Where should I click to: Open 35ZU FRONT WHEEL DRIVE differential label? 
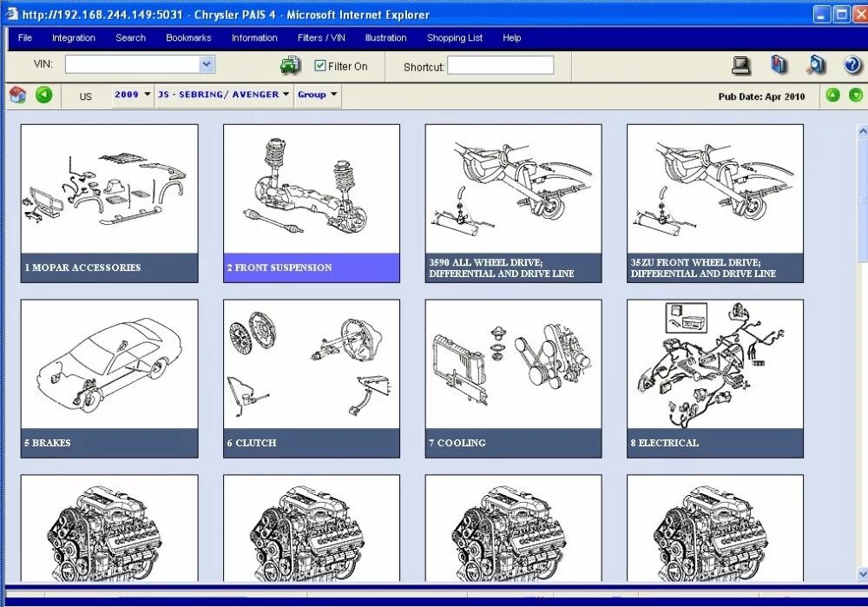tap(715, 268)
